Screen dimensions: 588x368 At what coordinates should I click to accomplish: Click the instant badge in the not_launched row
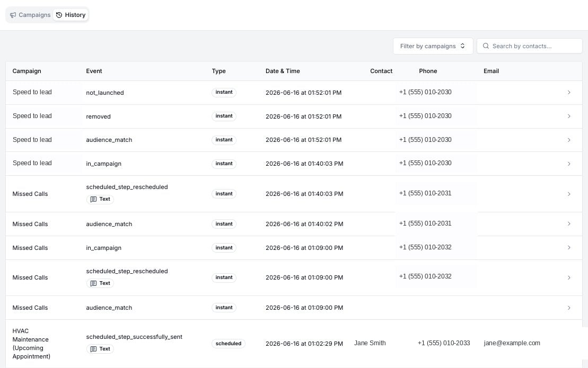pyautogui.click(x=224, y=92)
